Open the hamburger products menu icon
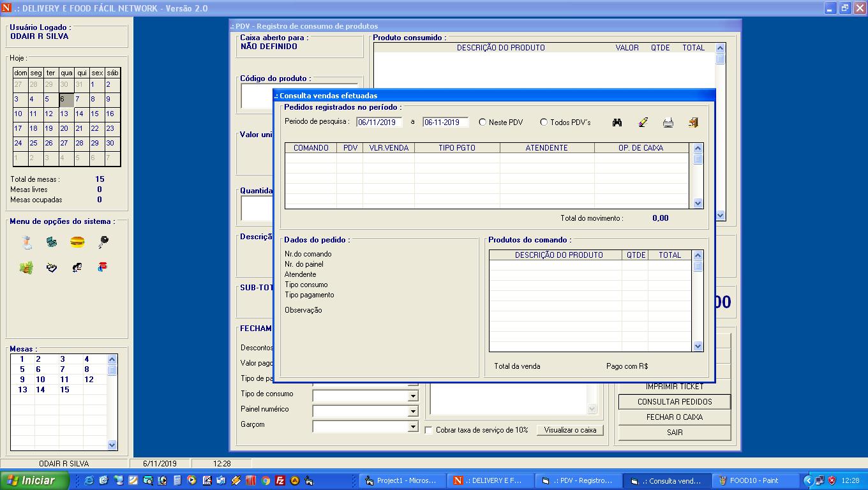Screen dimensions: 868x490 [x=77, y=242]
